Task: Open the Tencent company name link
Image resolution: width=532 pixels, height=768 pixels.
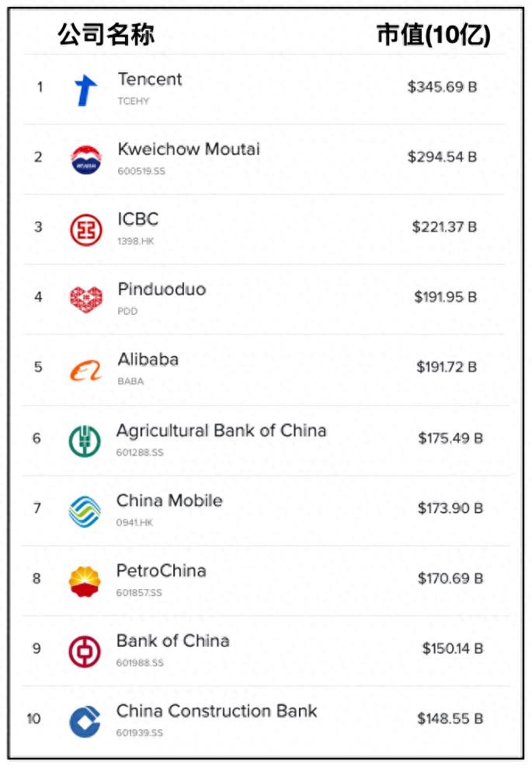Action: (x=150, y=79)
